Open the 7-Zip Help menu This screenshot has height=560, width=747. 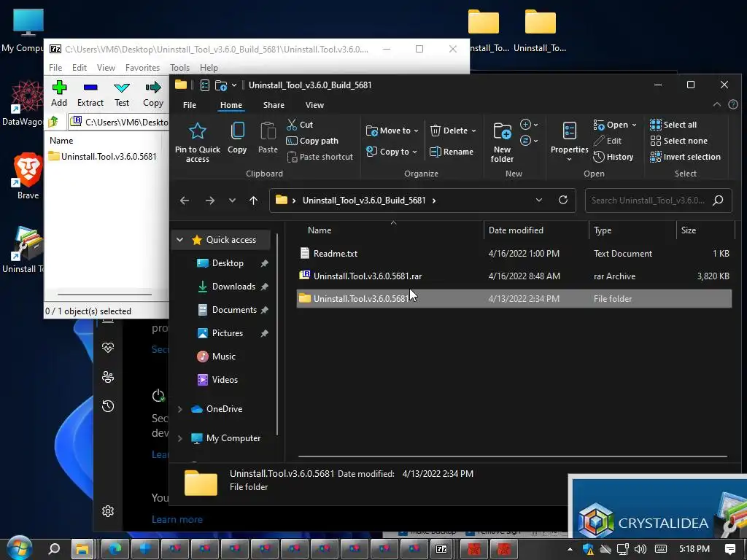pyautogui.click(x=209, y=68)
